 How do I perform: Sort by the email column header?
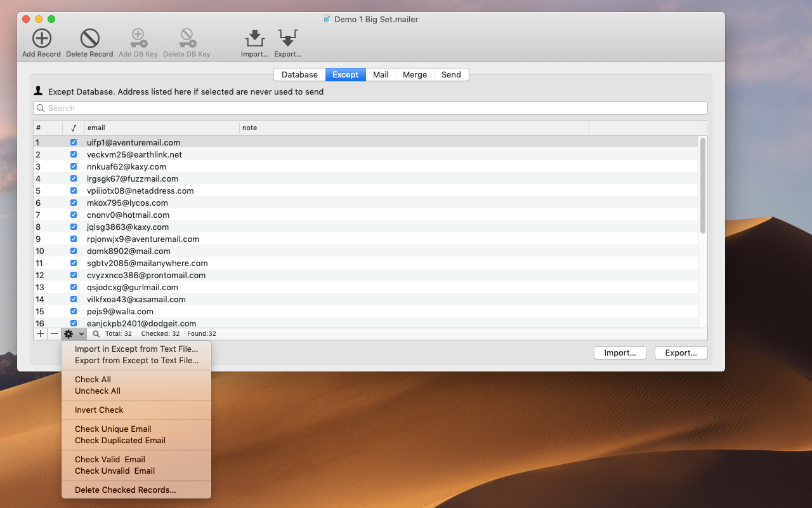(x=162, y=128)
